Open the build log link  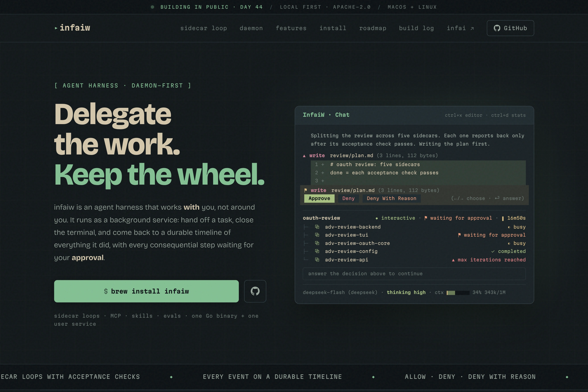click(416, 28)
